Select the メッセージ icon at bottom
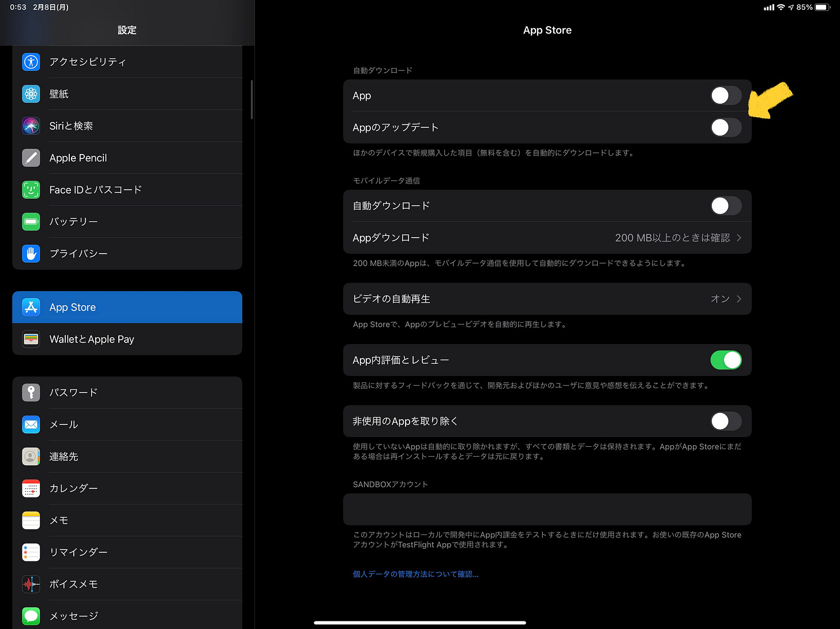Image resolution: width=840 pixels, height=629 pixels. [31, 616]
